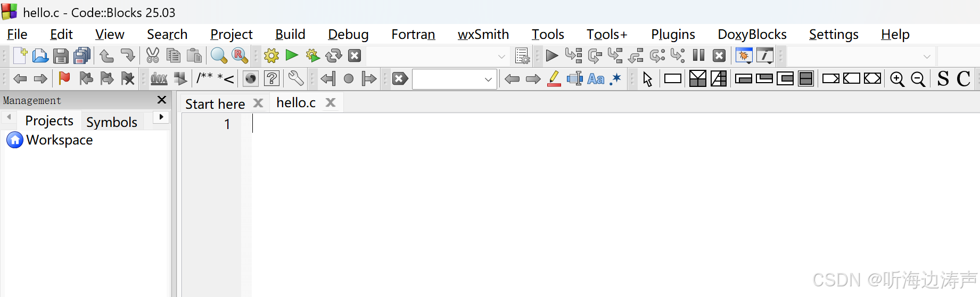The height and width of the screenshot is (297, 980).
Task: Click the Copy icon in the toolbar
Action: click(173, 55)
